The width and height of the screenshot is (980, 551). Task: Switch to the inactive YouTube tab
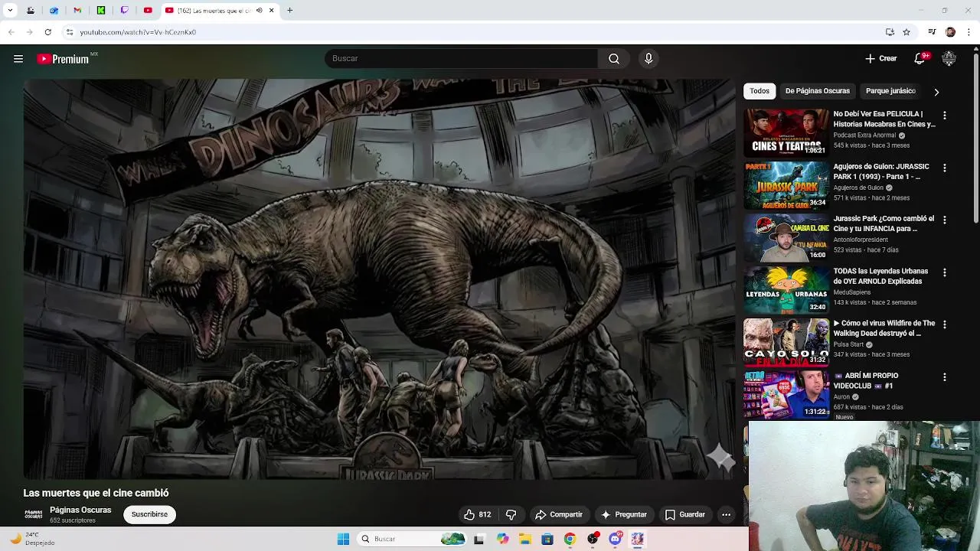148,11
